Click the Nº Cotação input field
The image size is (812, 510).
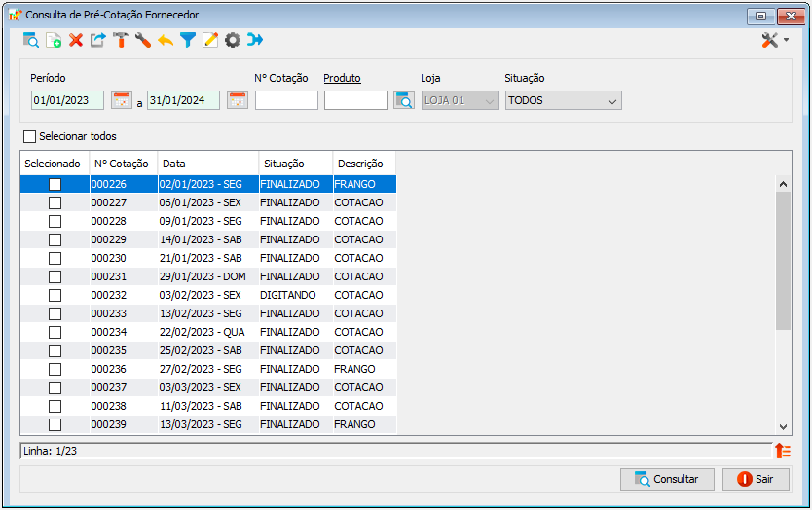point(286,100)
